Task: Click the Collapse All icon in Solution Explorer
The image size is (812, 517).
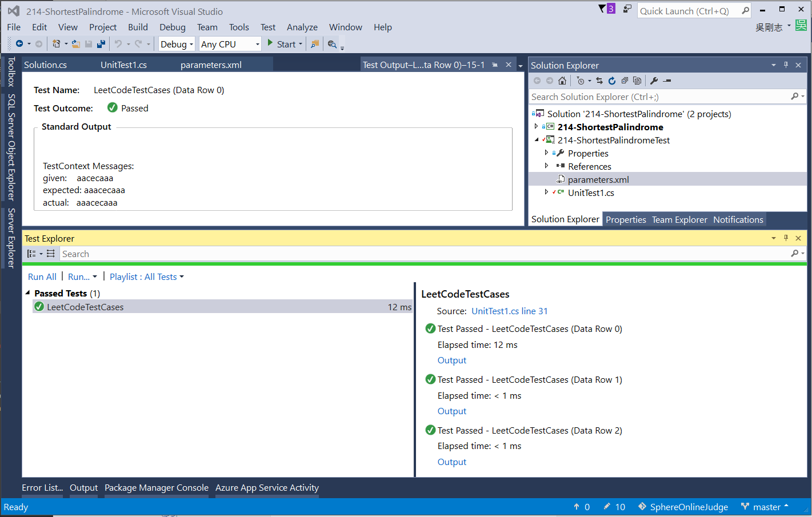Action: (x=625, y=81)
